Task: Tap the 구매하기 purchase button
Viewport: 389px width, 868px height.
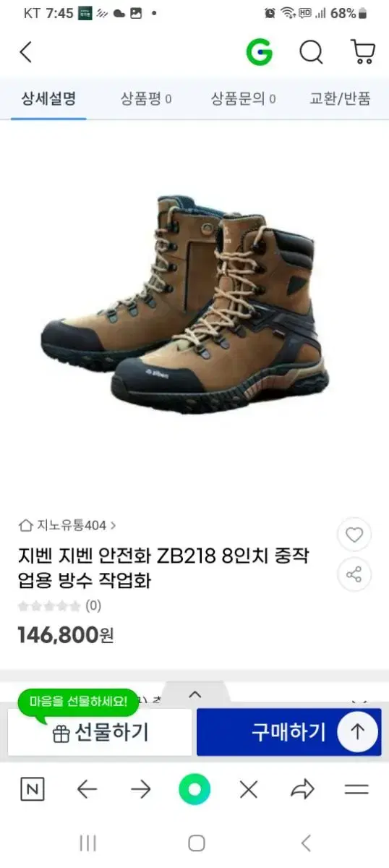Action: click(288, 732)
